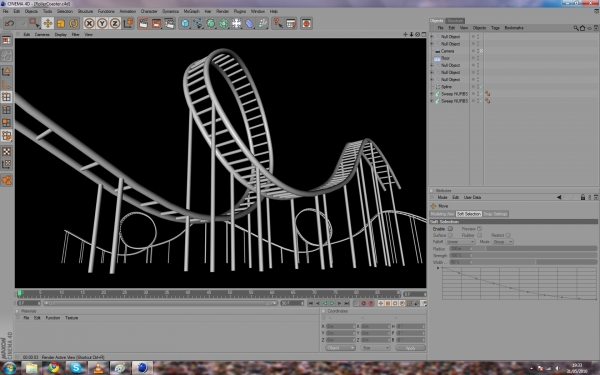
Task: Activate the Scale tool
Action: coord(60,23)
